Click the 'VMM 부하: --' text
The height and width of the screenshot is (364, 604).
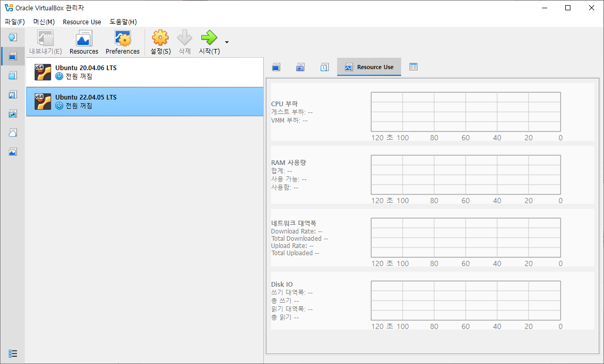(289, 121)
